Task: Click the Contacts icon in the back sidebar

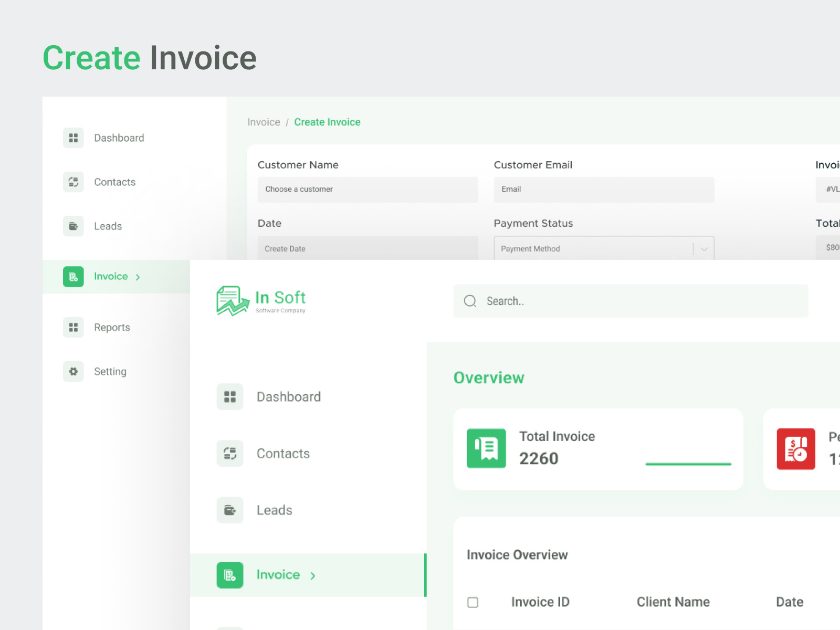Action: coord(73,182)
